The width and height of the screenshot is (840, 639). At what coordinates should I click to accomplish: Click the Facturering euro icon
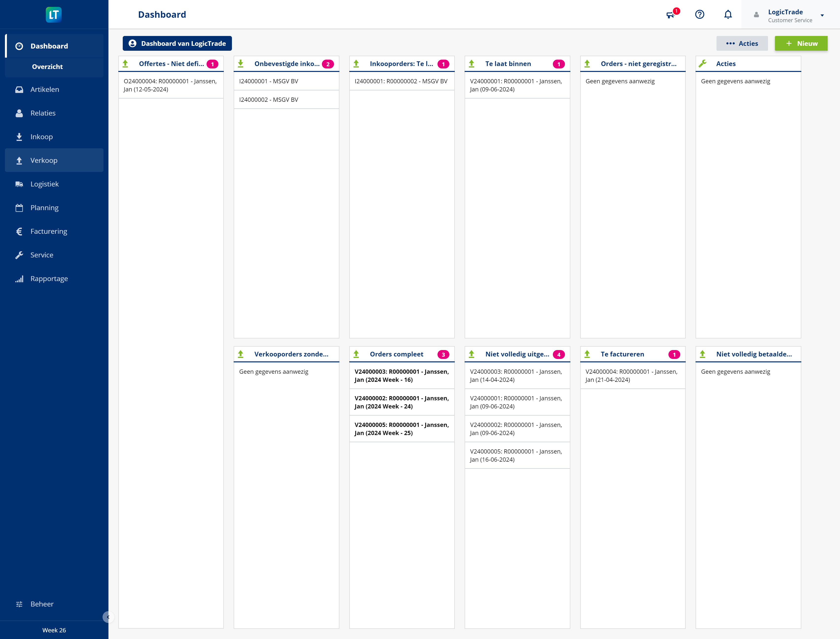19,231
